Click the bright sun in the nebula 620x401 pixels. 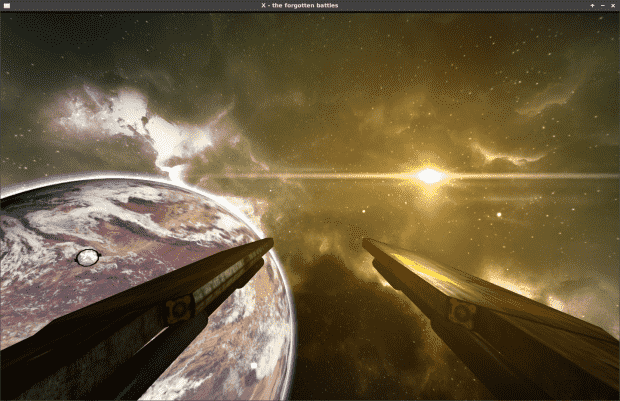(430, 176)
